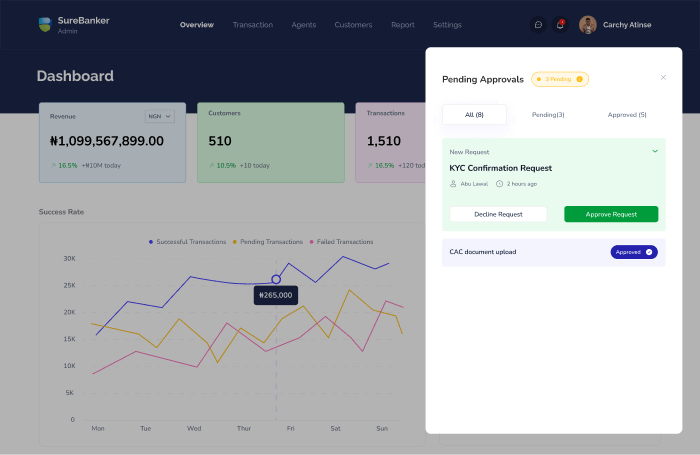Viewport: 700px width, 455px height.
Task: Click the Success Rate chart label
Action: pyautogui.click(x=61, y=212)
